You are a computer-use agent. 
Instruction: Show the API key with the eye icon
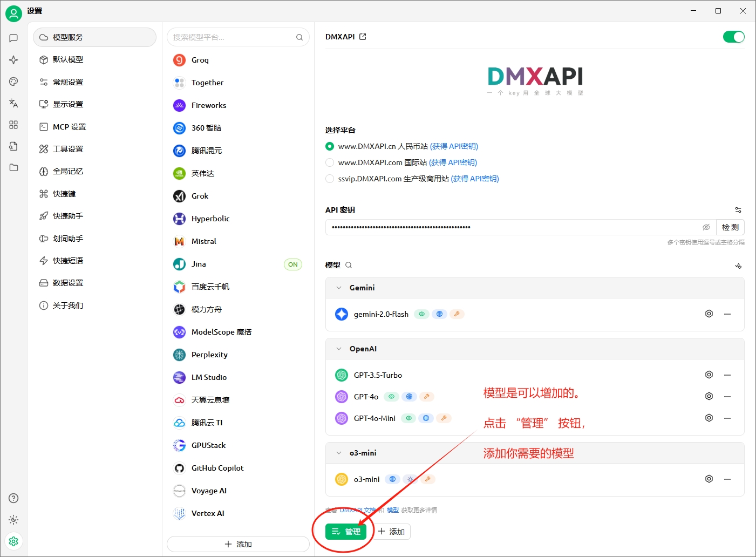pyautogui.click(x=706, y=227)
